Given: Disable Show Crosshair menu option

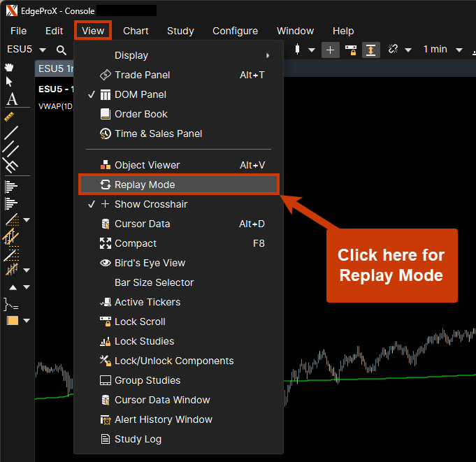Looking at the screenshot, I should [x=151, y=204].
